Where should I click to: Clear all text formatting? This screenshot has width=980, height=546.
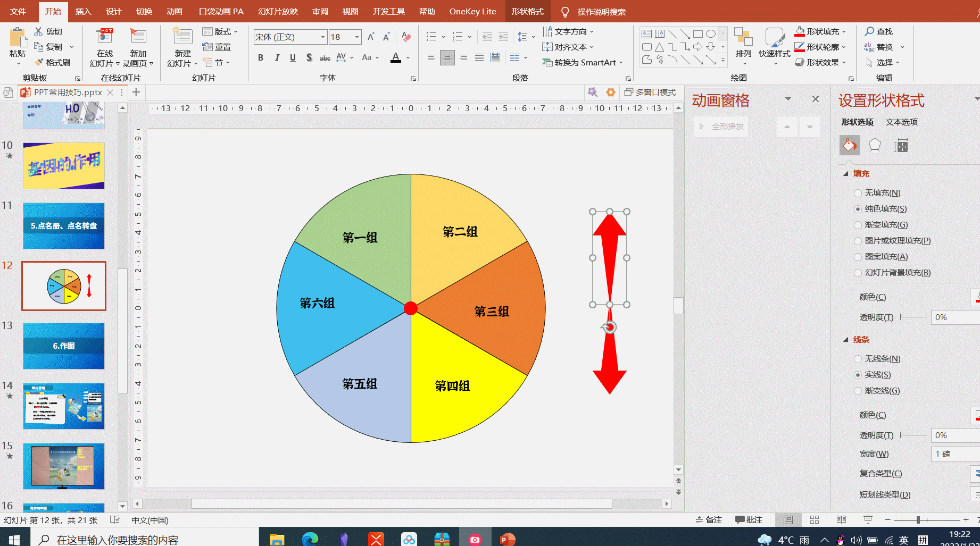point(406,37)
